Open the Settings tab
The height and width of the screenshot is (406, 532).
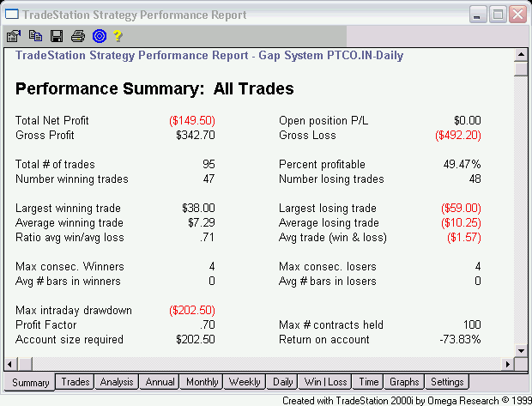coord(447,382)
